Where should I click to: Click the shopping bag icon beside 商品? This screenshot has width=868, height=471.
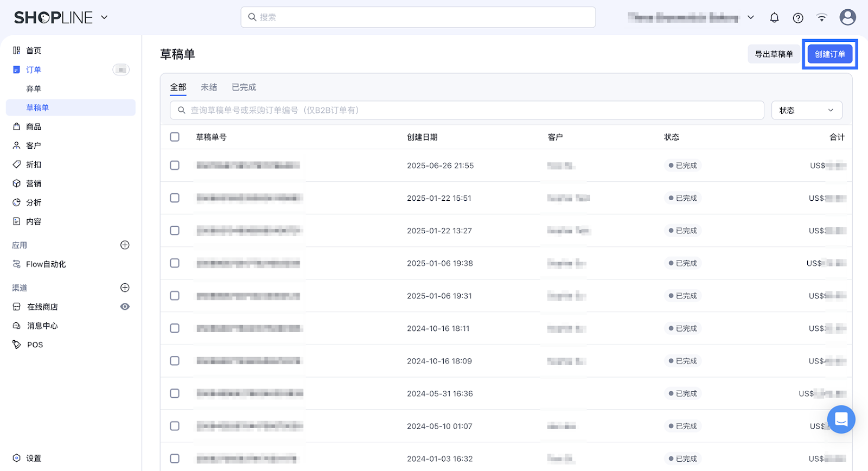pyautogui.click(x=17, y=126)
